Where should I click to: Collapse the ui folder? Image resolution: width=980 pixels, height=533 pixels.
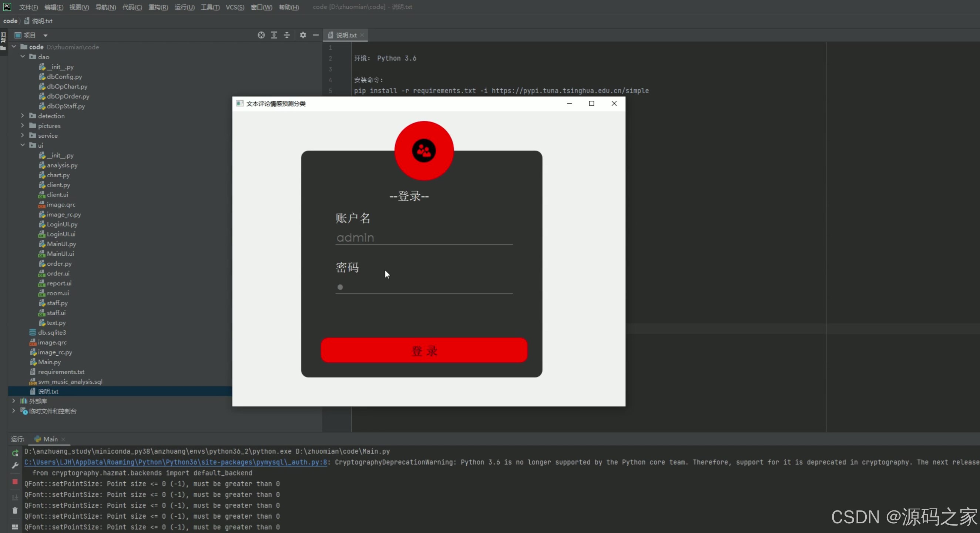tap(23, 145)
